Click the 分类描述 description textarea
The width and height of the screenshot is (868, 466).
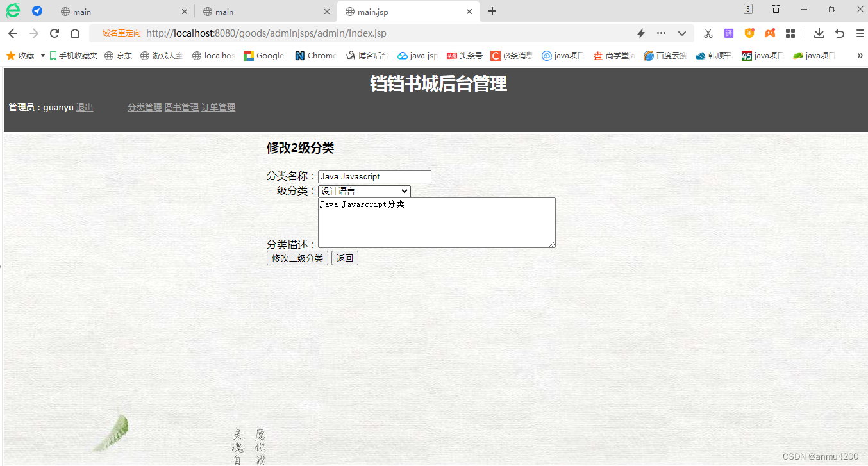click(437, 222)
